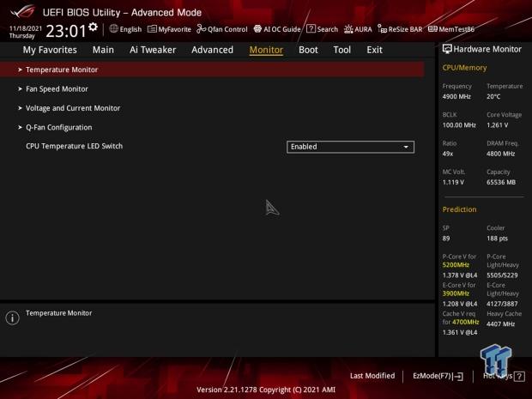Click the Temperature Monitor description text
Viewport: 532px width, 399px height.
pyautogui.click(x=58, y=313)
